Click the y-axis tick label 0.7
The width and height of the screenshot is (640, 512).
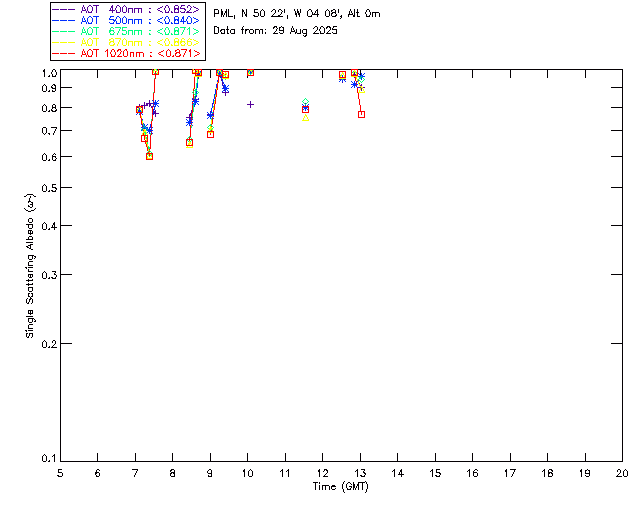tap(49, 131)
